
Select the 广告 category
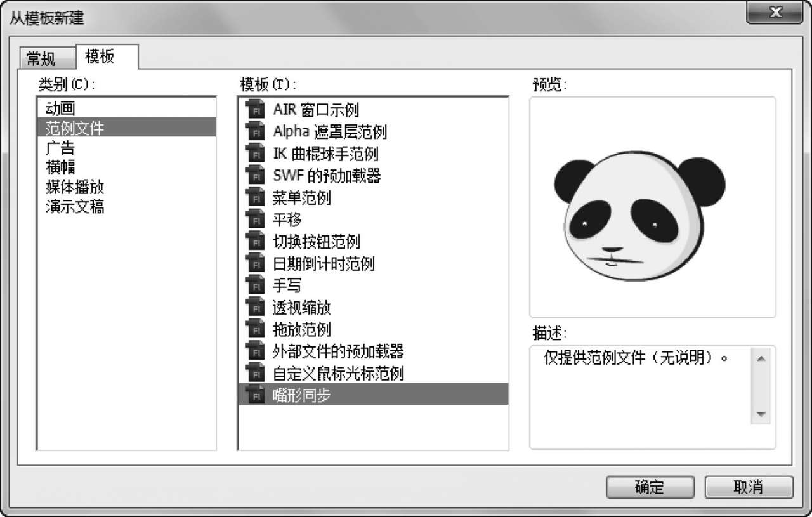coord(61,148)
